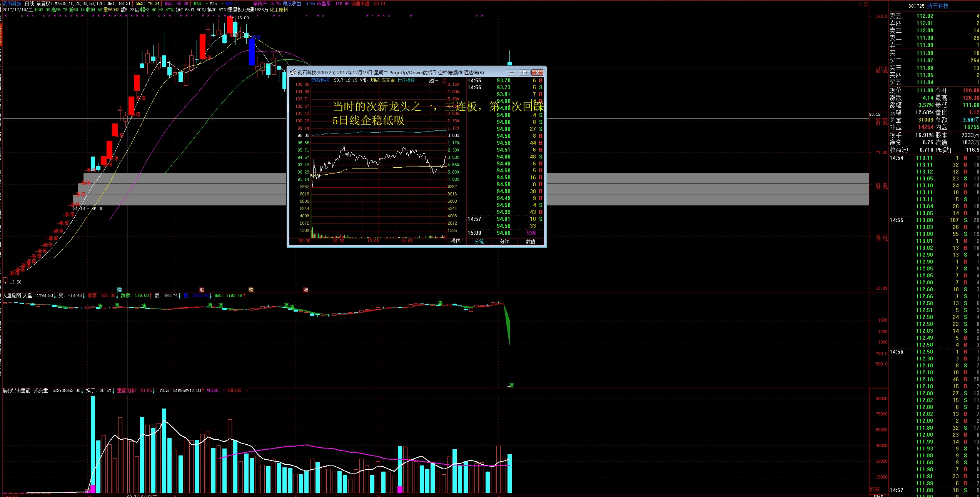Click the VOL5 value in the volume header

[180, 390]
